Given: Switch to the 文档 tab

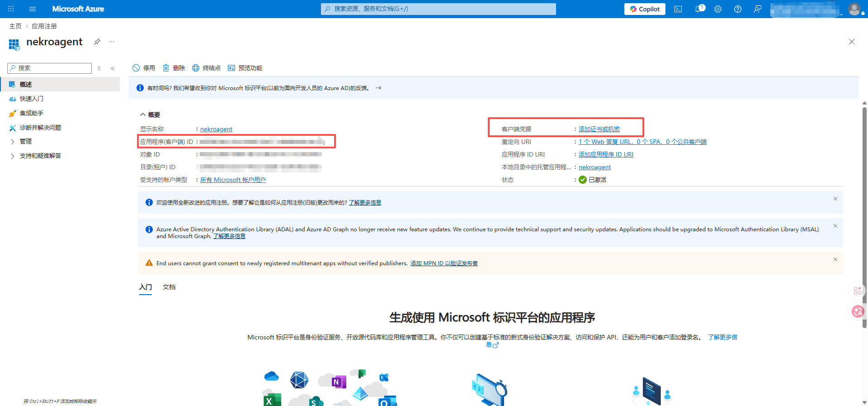Looking at the screenshot, I should 169,287.
